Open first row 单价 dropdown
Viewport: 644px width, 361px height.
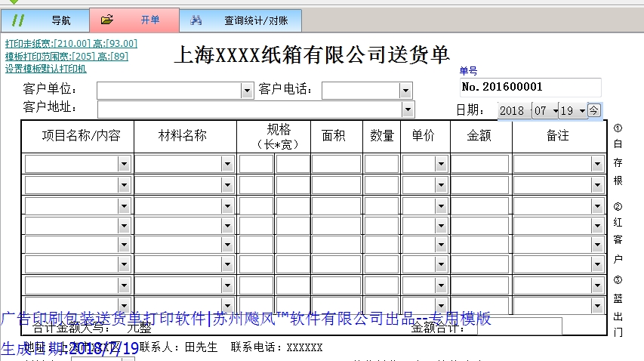click(440, 164)
